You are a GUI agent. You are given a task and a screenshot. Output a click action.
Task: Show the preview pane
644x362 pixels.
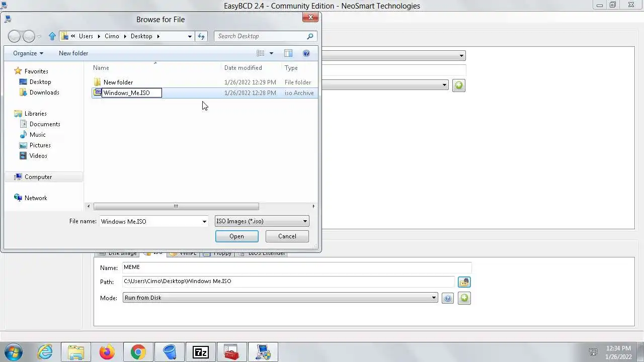[x=288, y=53]
